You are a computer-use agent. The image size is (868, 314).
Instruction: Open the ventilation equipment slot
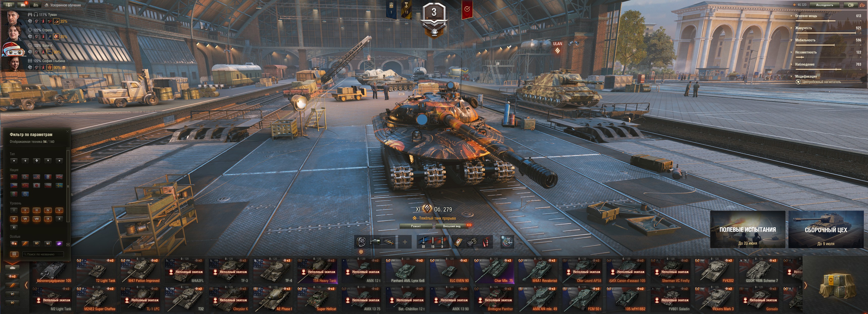tap(361, 242)
